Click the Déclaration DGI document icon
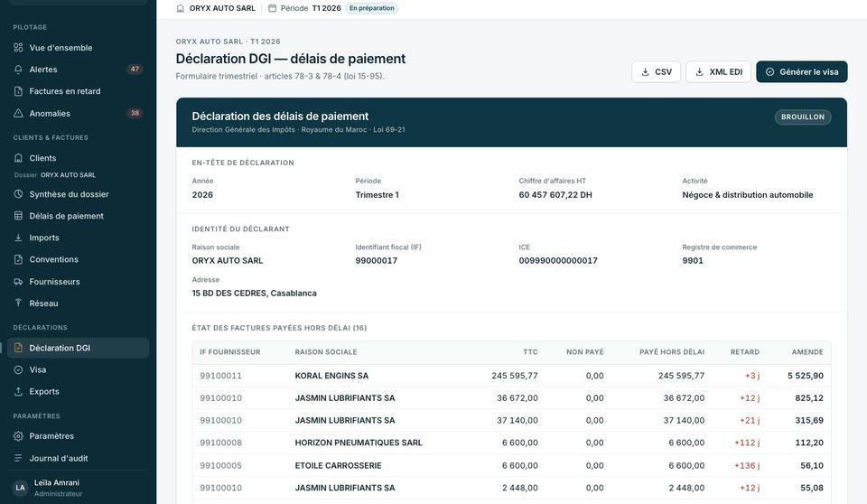 pos(18,348)
